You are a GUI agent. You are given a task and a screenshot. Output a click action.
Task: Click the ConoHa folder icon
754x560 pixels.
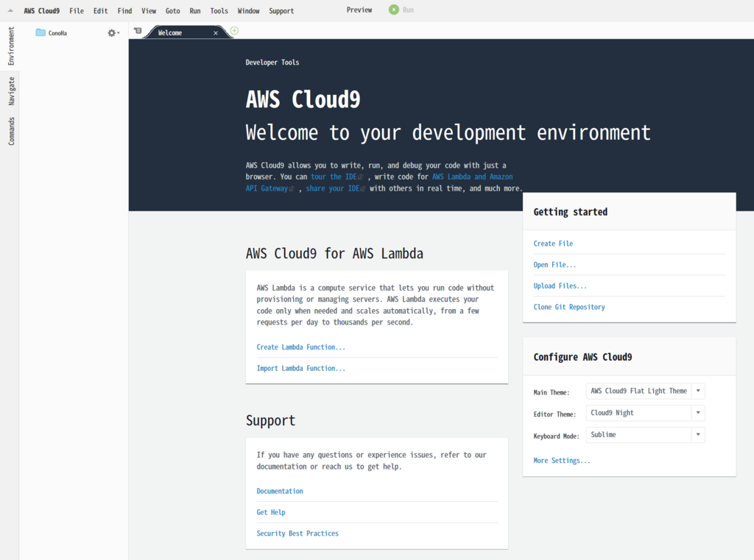[40, 32]
